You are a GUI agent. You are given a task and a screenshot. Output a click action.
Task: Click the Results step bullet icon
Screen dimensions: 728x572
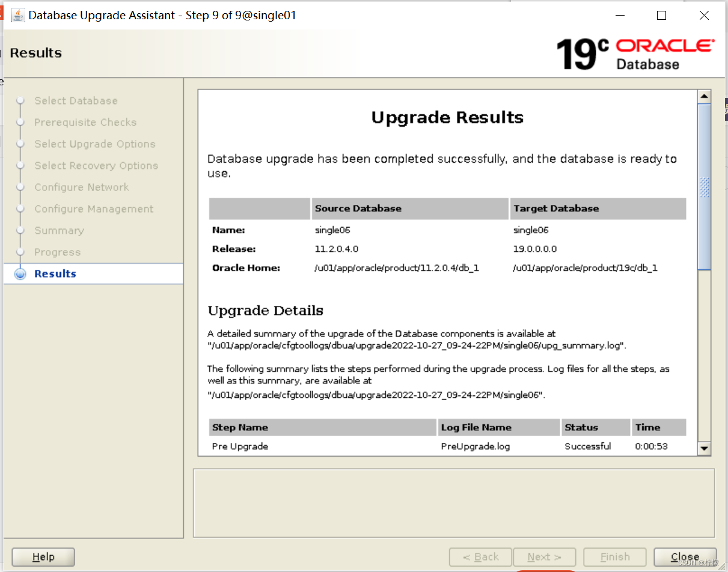pos(20,274)
